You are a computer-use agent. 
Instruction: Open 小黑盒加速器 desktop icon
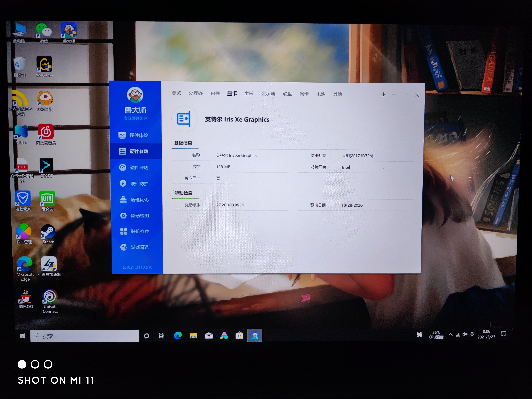[x=49, y=266]
